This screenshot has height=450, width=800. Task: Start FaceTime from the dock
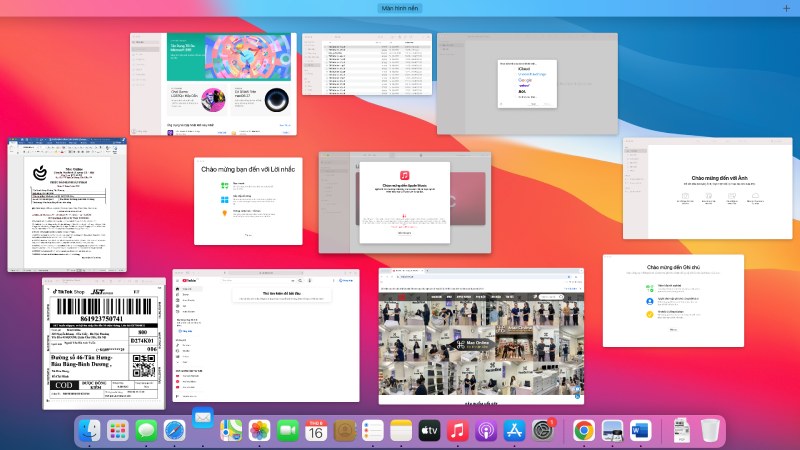[288, 431]
